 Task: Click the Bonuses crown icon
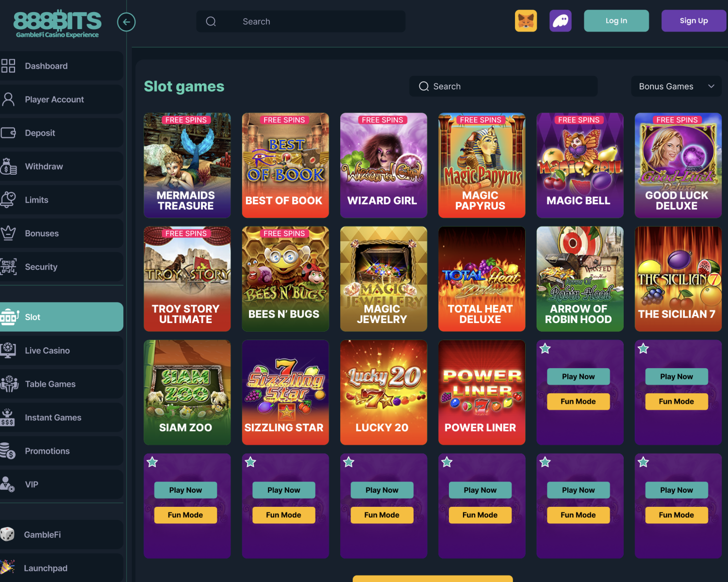coord(8,233)
